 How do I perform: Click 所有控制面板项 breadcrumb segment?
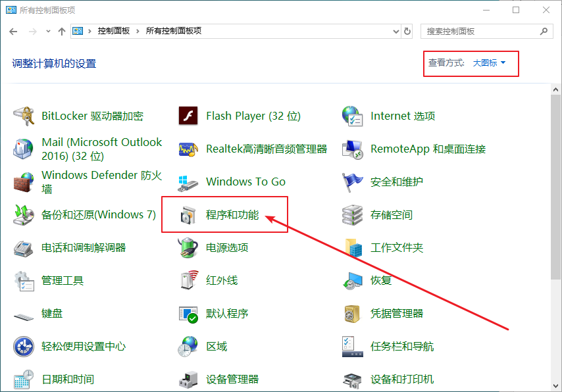tap(173, 31)
